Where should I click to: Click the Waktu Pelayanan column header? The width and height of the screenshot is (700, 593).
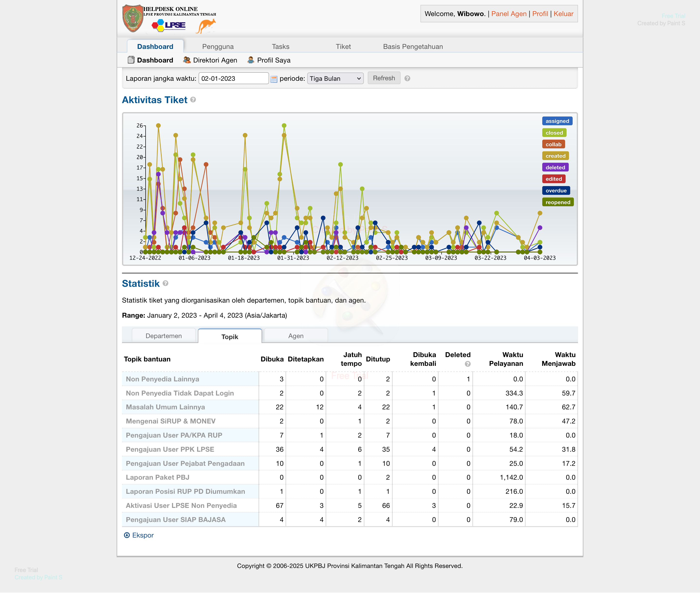(506, 359)
